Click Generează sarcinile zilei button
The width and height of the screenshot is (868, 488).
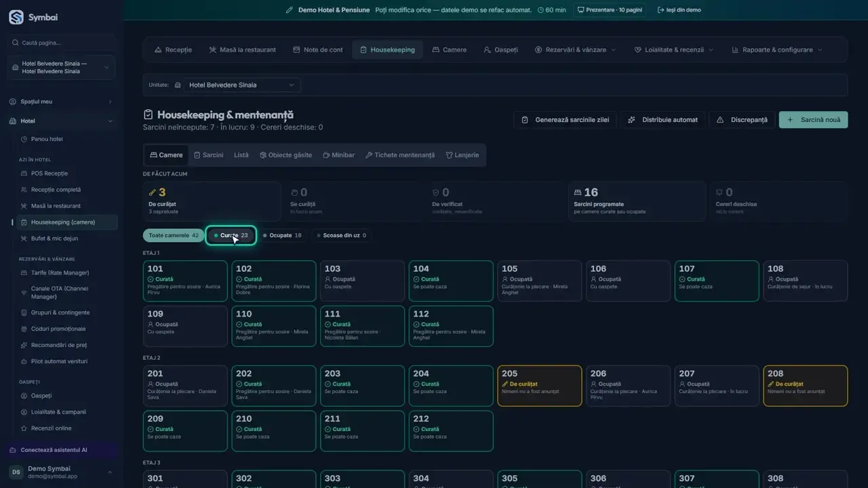coord(565,120)
